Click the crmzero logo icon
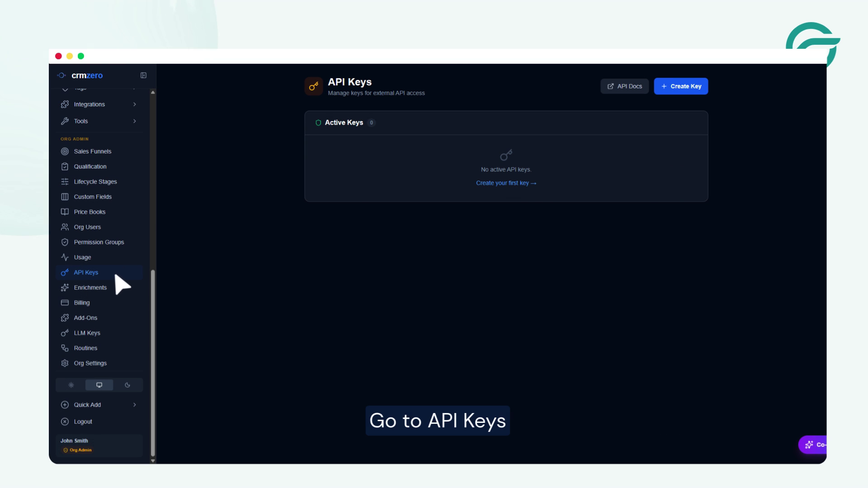This screenshot has height=488, width=868. click(x=61, y=75)
